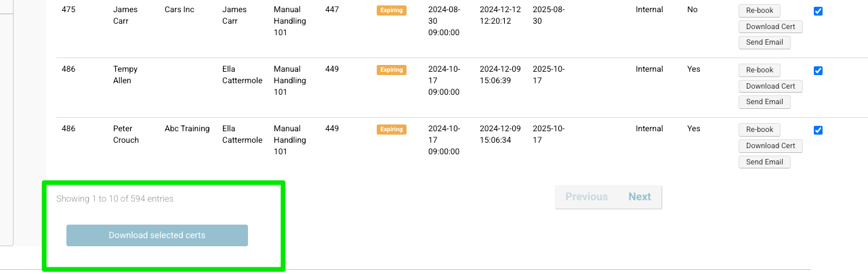Download Cert for James Carr's row

[x=770, y=27]
